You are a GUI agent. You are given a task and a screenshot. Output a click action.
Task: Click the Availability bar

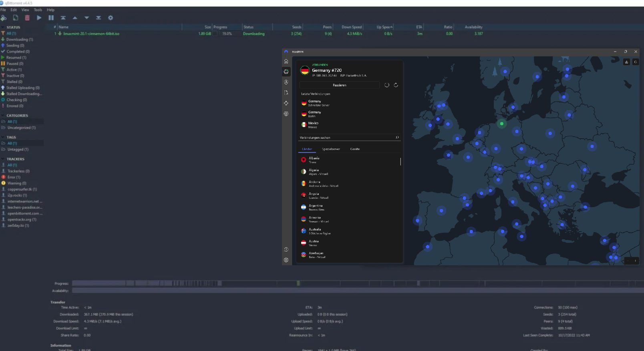coord(358,290)
